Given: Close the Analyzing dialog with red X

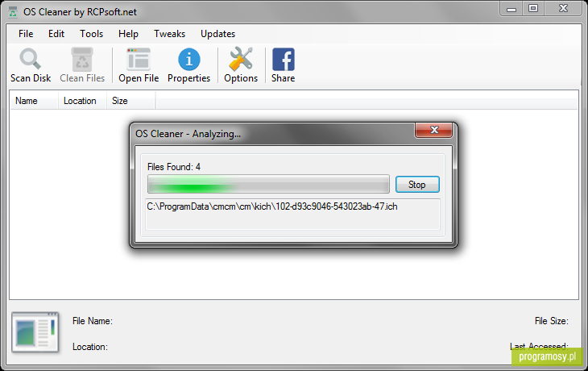Looking at the screenshot, I should coord(434,130).
